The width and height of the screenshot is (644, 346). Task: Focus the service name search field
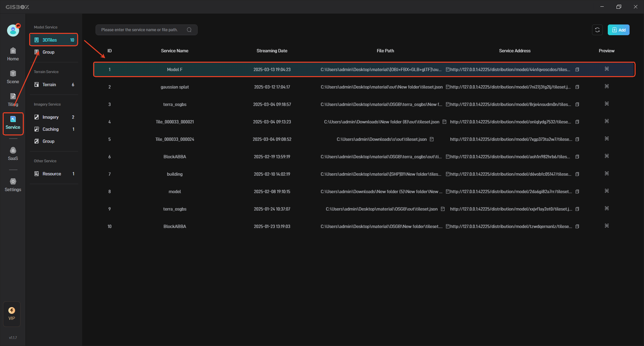coord(147,30)
